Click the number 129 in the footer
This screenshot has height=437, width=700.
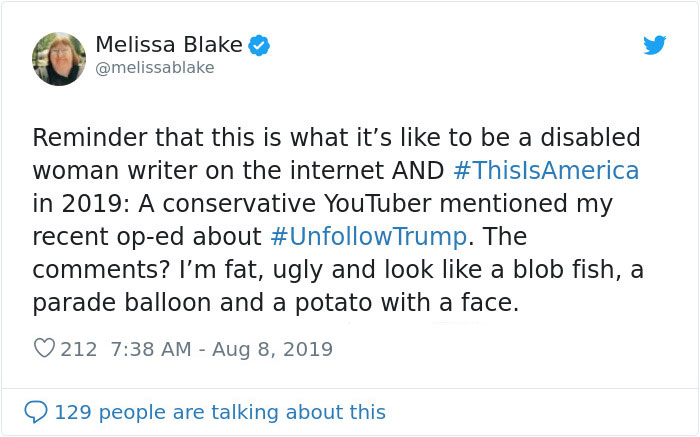coord(71,412)
